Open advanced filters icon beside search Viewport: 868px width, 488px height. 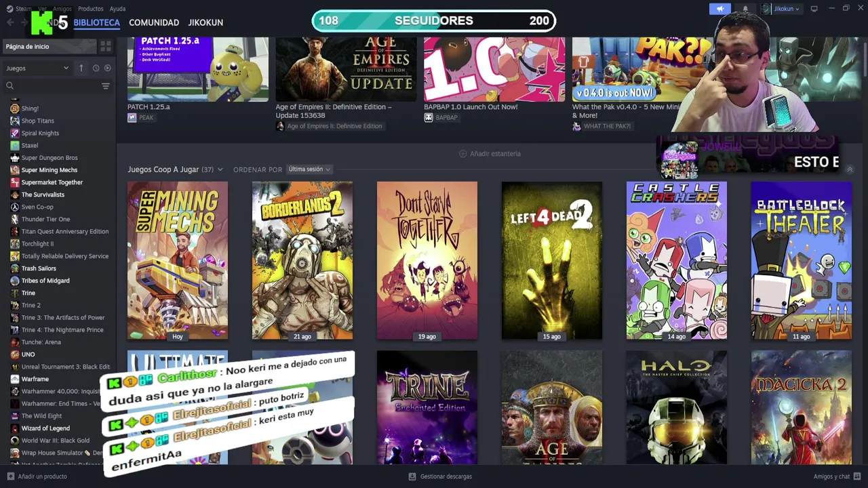(x=106, y=85)
